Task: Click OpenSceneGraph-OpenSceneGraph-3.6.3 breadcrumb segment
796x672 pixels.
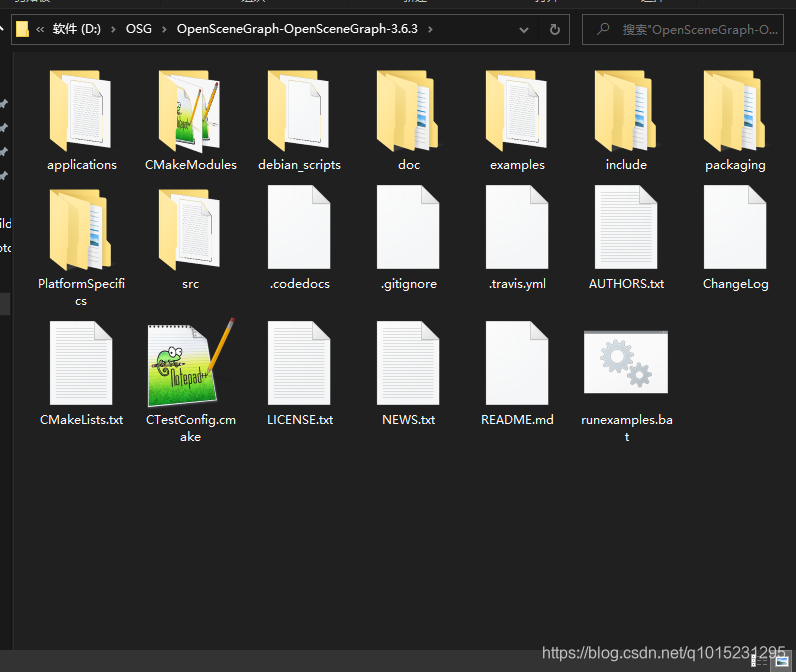Action: 297,29
